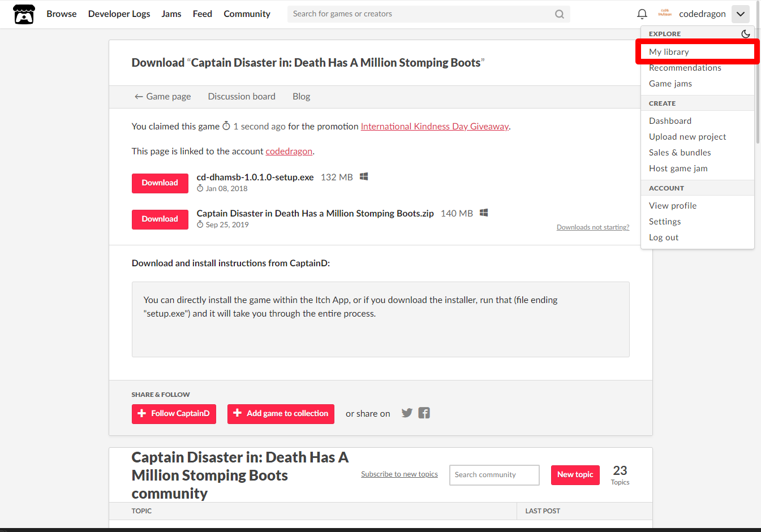Follow CaptainD
761x532 pixels.
pos(174,414)
